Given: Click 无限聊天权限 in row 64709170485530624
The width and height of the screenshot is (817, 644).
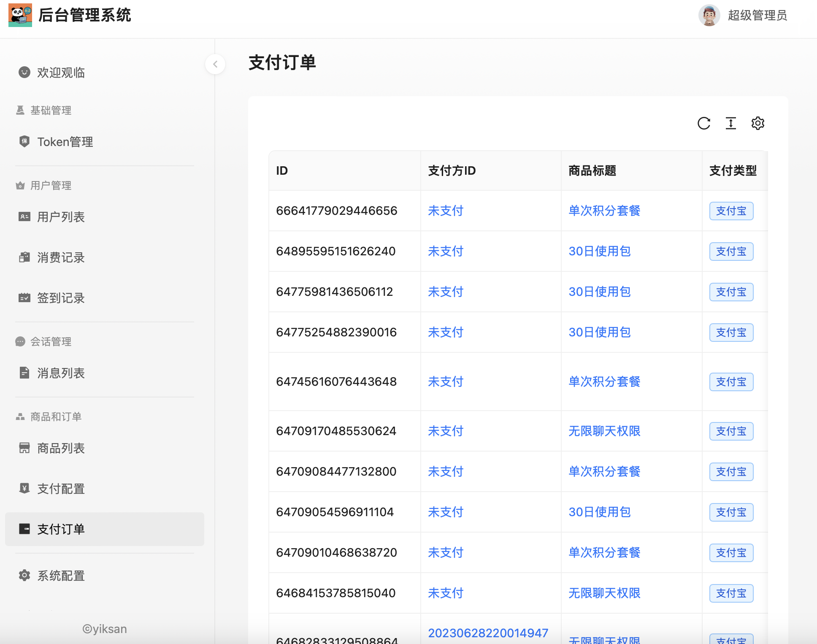Looking at the screenshot, I should 604,431.
